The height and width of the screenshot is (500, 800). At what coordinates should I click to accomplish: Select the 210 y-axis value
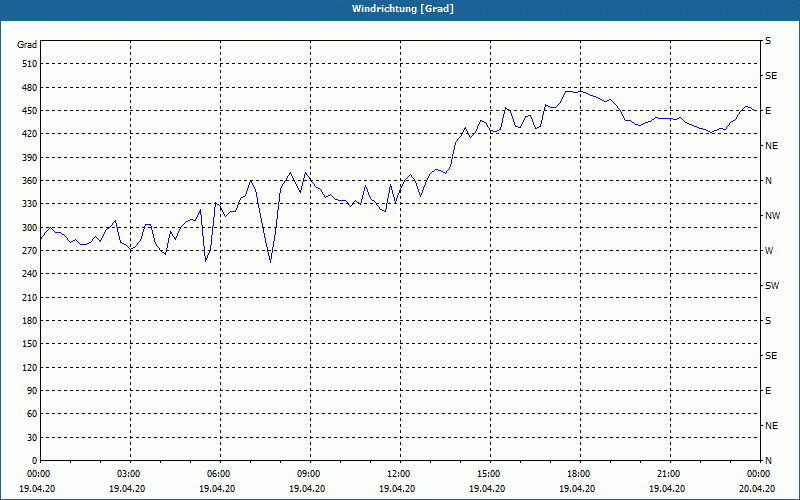click(30, 297)
